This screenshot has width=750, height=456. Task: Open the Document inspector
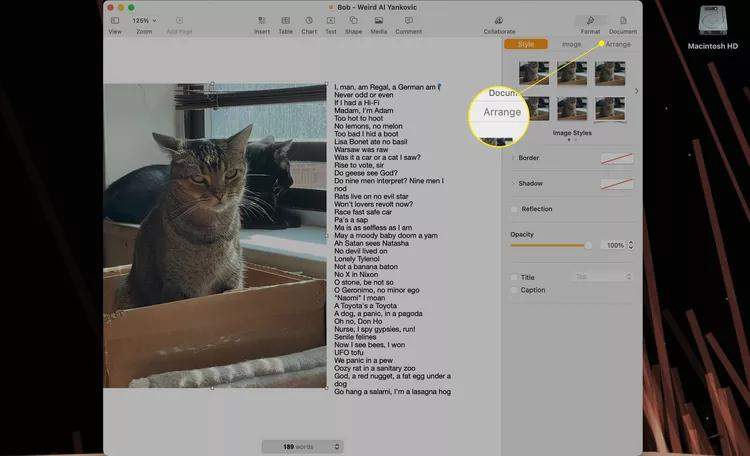pos(622,20)
